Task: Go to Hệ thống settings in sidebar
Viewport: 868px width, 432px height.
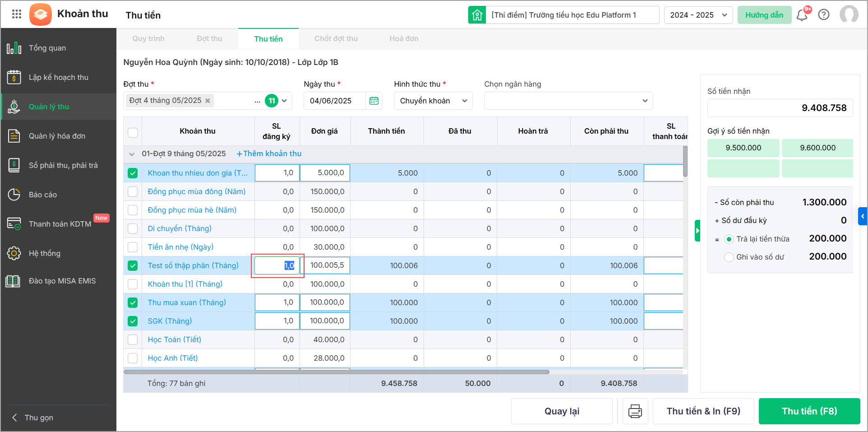Action: pyautogui.click(x=44, y=253)
